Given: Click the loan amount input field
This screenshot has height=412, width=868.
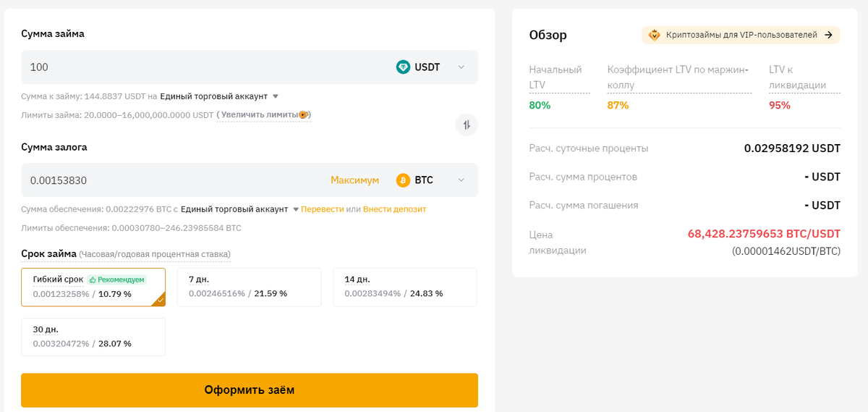Looking at the screenshot, I should [203, 67].
